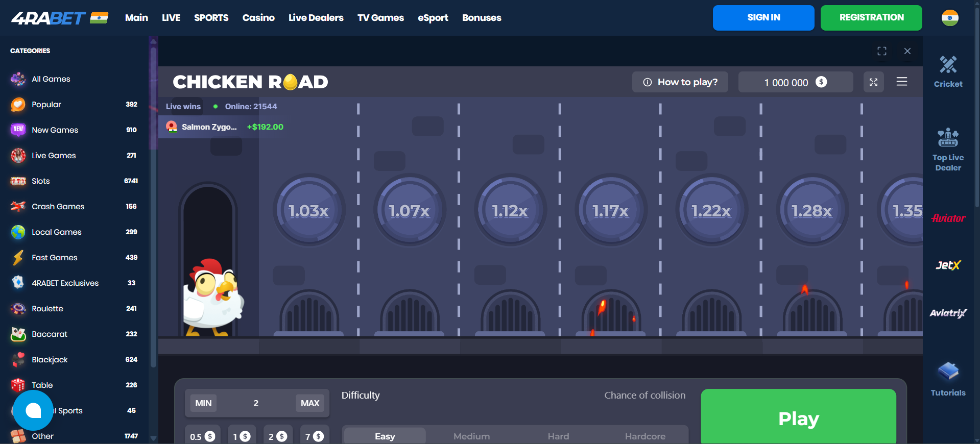The image size is (980, 444).
Task: Click the REGISTRATION button
Action: (x=871, y=18)
